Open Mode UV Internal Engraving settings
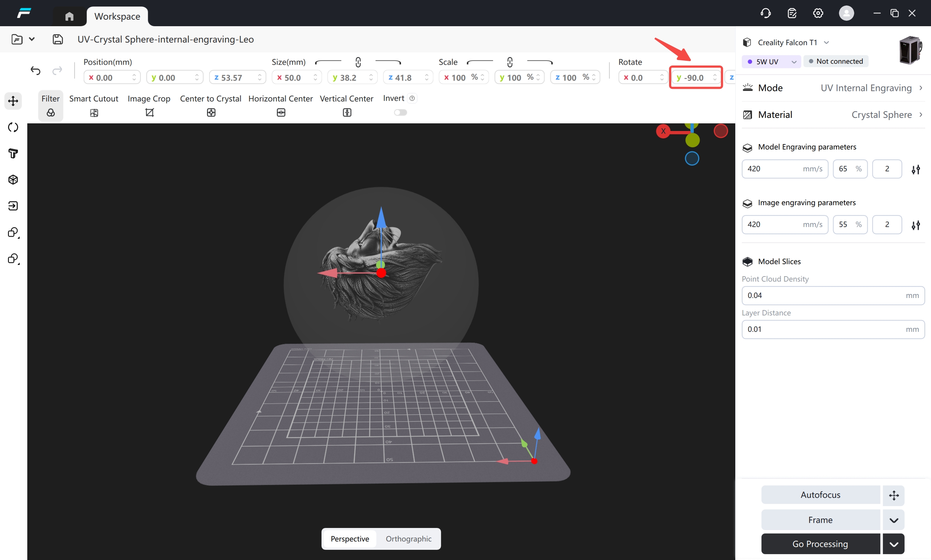Screen dimensions: 931x560 click(833, 88)
